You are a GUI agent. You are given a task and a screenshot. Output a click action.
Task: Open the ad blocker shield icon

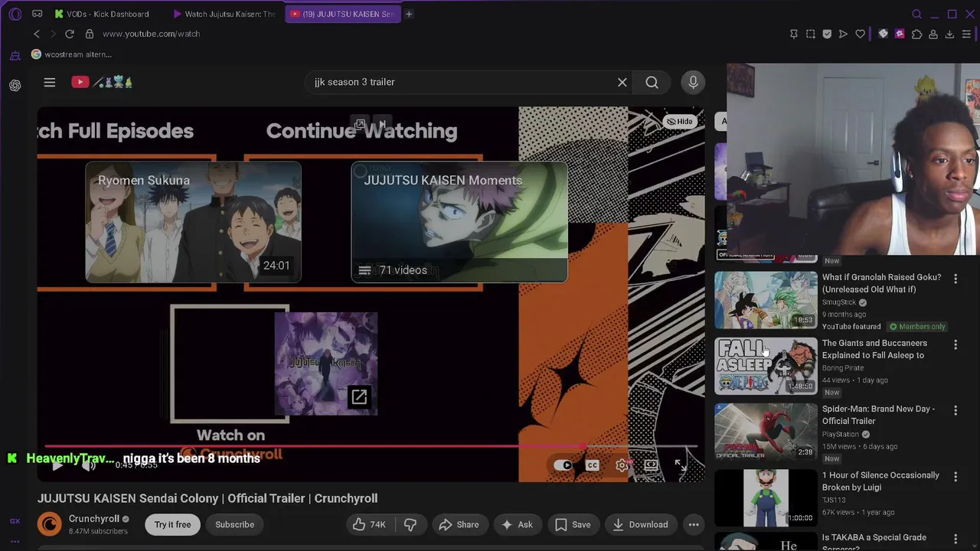[x=827, y=34]
